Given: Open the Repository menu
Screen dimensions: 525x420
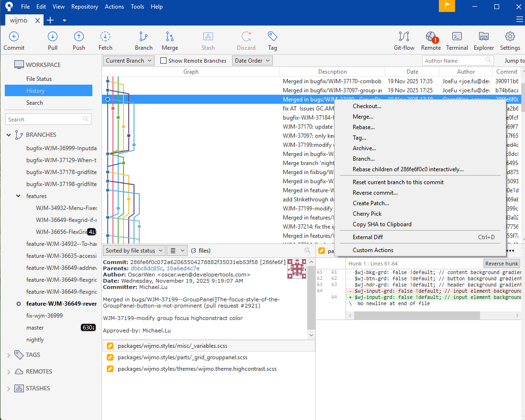Looking at the screenshot, I should [85, 7].
